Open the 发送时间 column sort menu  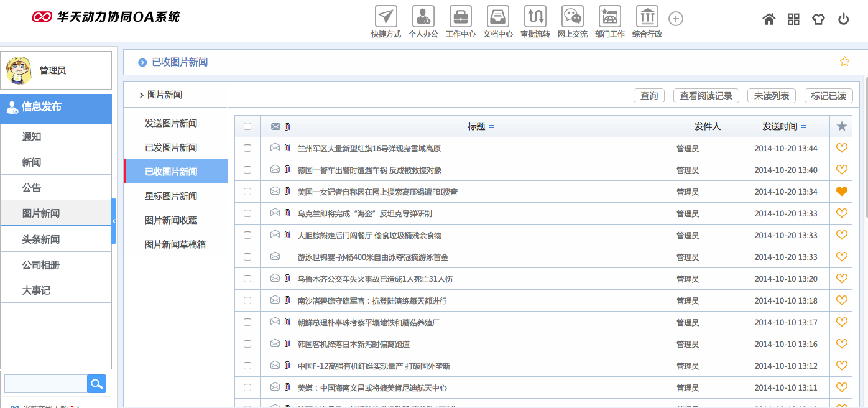coord(804,127)
